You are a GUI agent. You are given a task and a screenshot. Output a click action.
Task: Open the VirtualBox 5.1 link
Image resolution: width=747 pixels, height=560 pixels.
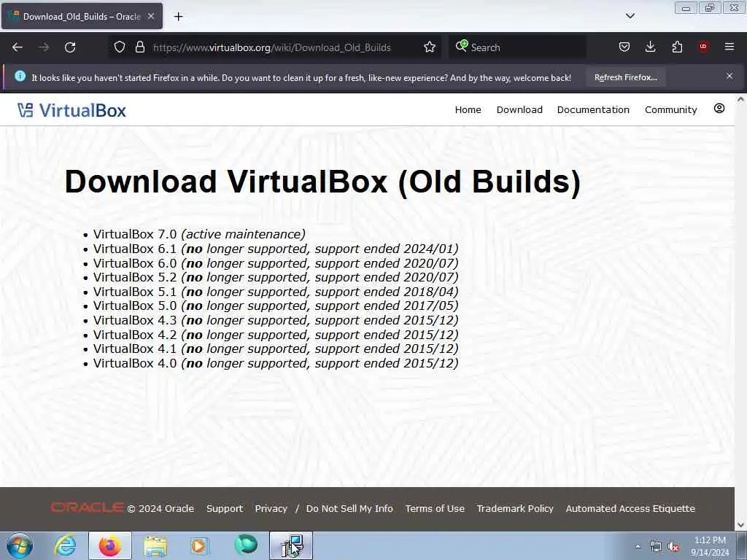[135, 292]
